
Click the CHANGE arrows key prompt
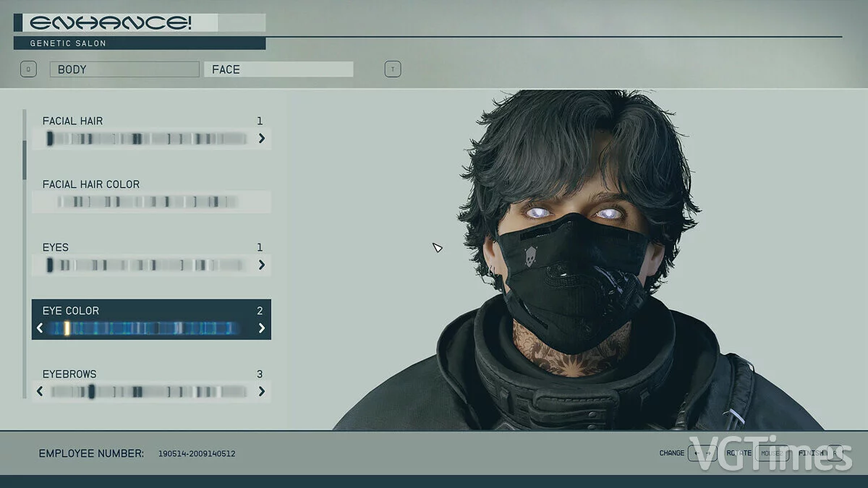point(702,453)
